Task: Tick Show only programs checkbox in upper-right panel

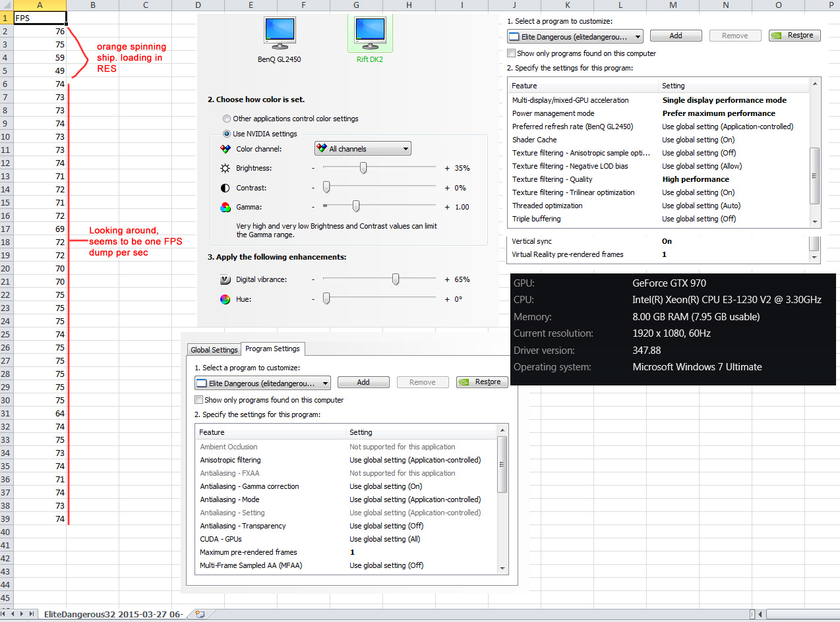Action: point(512,53)
